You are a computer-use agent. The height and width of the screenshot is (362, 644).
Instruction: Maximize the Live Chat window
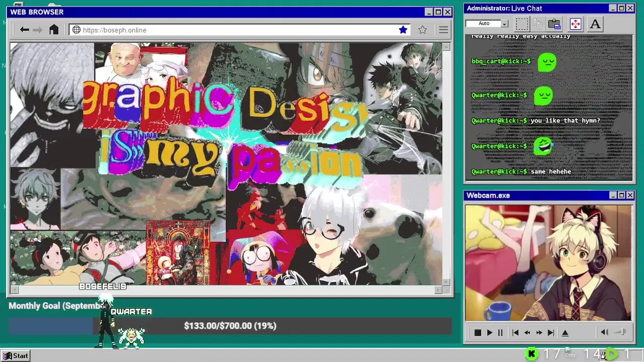621,8
